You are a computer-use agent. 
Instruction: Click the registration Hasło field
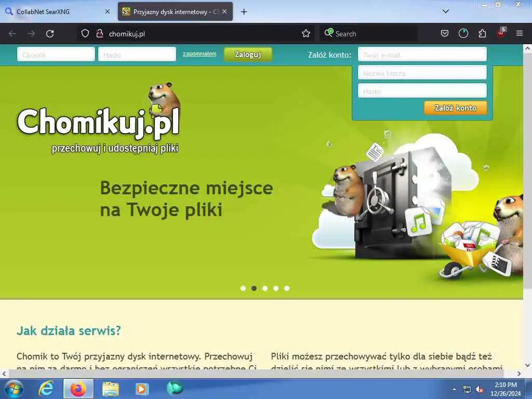click(422, 91)
